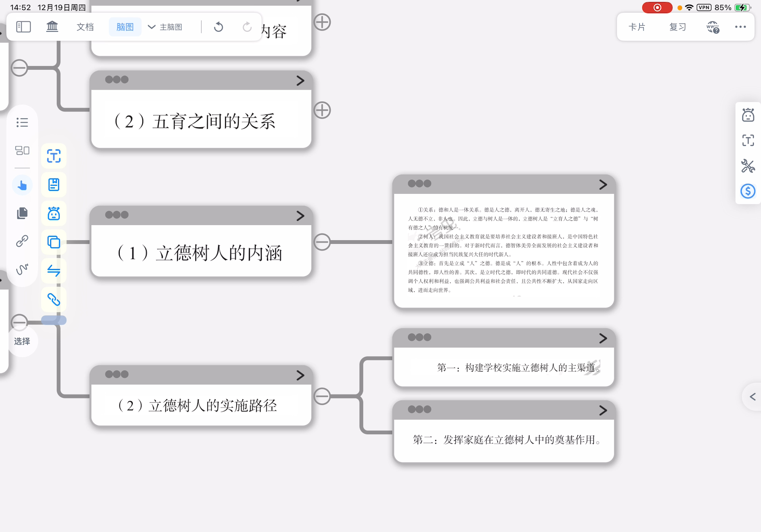
Task: Click the blue duplicate squares icon
Action: point(54,242)
